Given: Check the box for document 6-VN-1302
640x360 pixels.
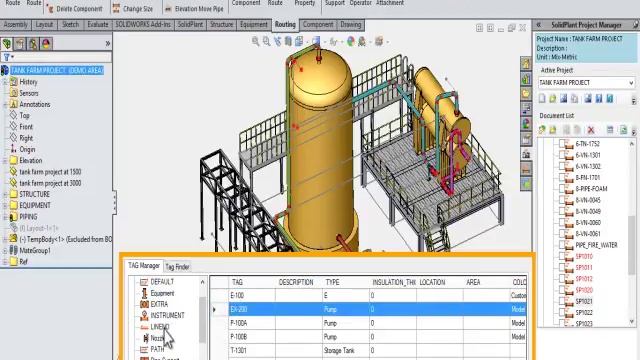Looking at the screenshot, I should coord(562,166).
